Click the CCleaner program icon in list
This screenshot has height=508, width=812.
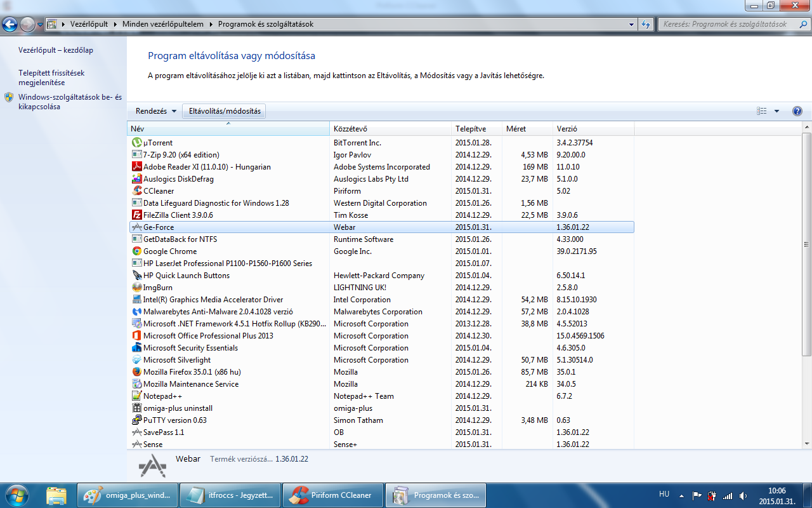(136, 191)
